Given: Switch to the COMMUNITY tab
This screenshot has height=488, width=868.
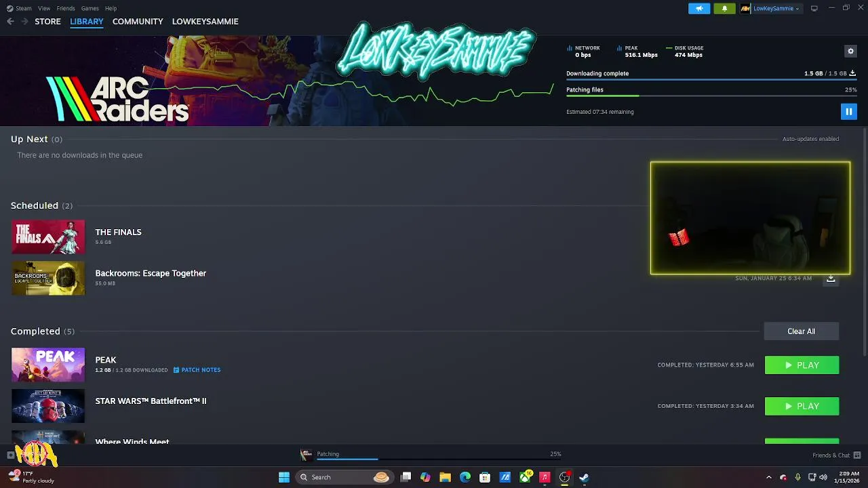Looking at the screenshot, I should pos(138,22).
